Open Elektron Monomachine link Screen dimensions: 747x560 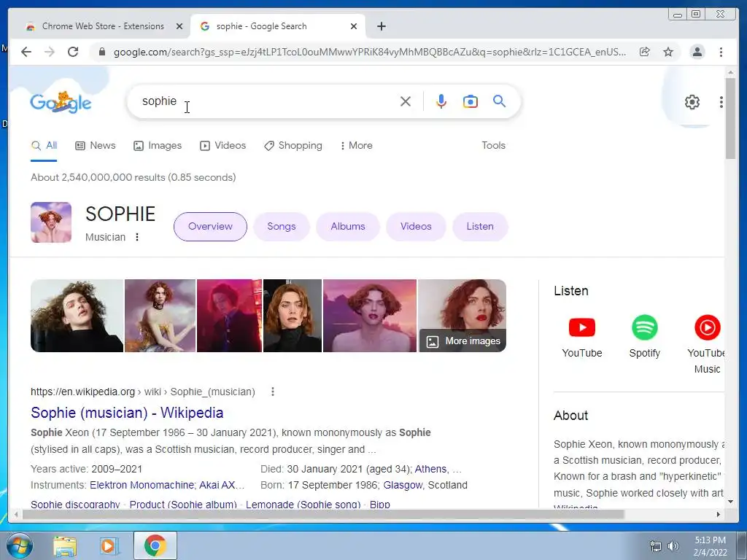142,485
